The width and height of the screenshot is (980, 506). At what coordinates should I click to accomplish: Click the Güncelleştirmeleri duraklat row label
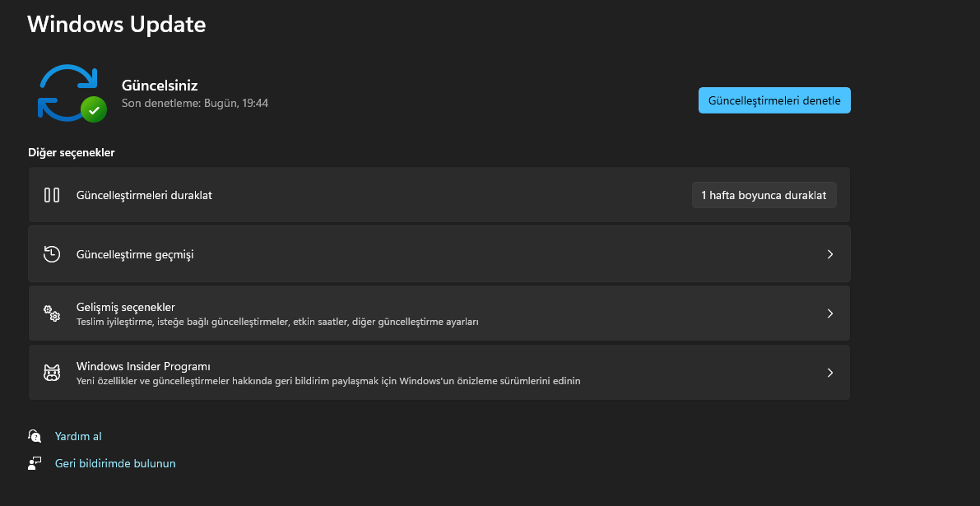(x=144, y=195)
